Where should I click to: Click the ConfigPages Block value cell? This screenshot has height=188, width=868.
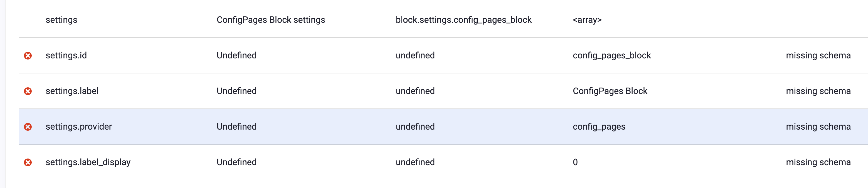(610, 91)
